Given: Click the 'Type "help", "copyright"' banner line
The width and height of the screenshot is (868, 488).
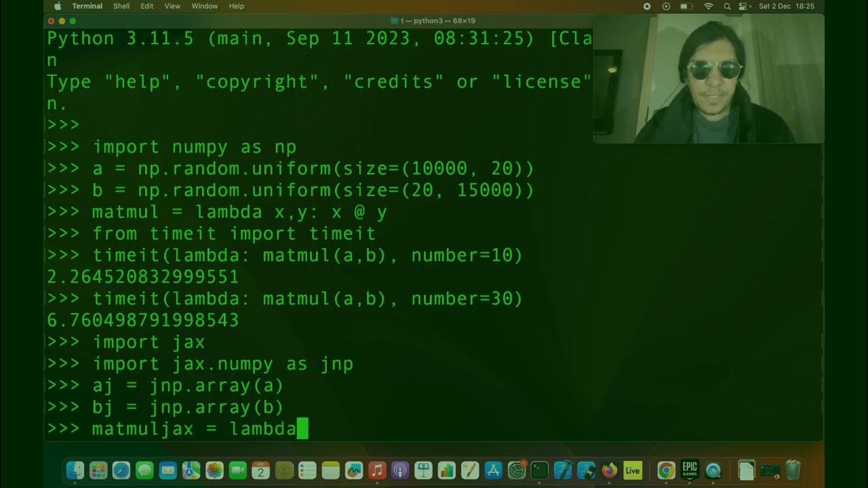Looking at the screenshot, I should click(319, 82).
